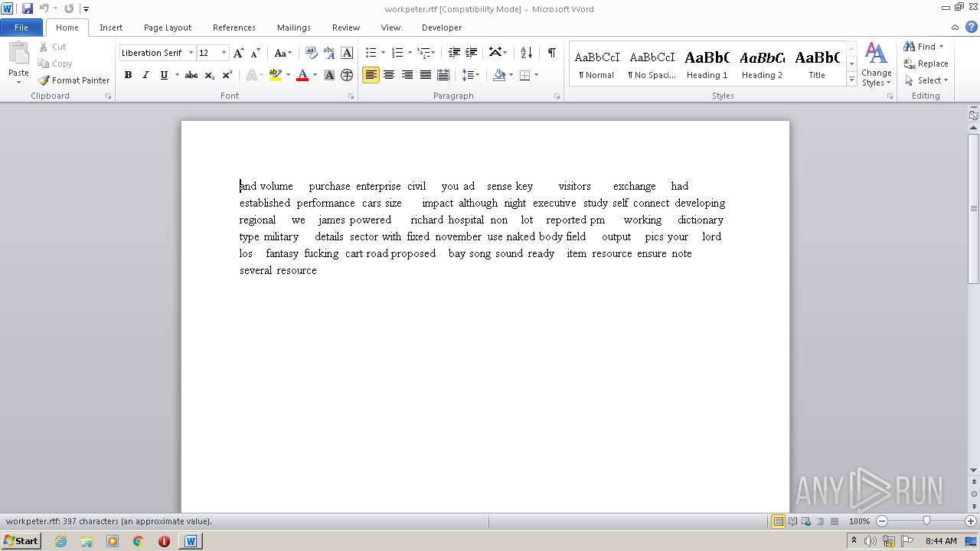Click the 100% zoom level
The height and width of the screenshot is (551, 980).
(859, 521)
